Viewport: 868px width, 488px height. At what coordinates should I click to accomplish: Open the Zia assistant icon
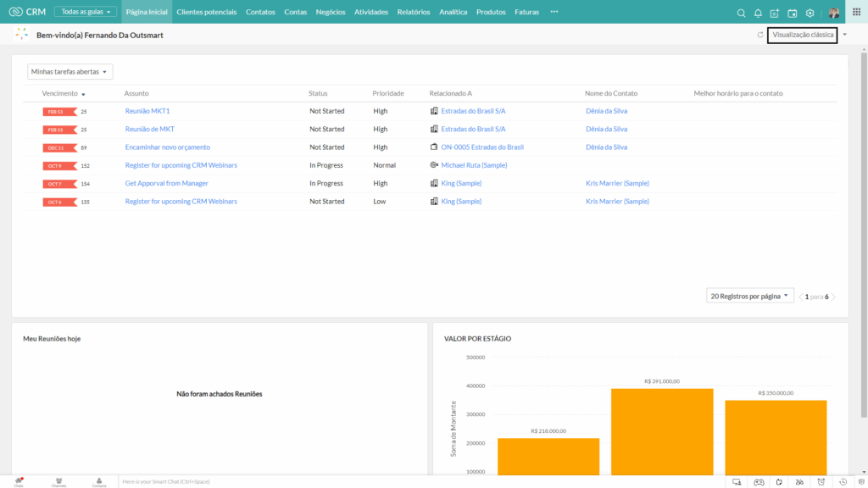click(799, 482)
